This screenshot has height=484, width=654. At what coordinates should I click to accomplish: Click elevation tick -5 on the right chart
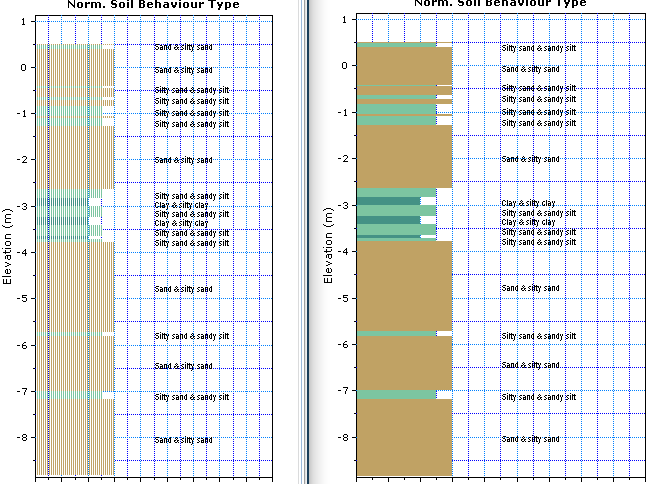(343, 298)
